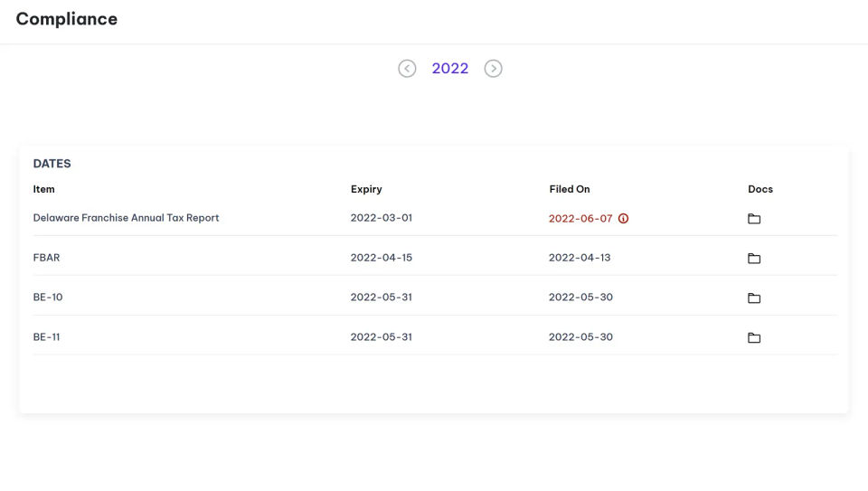The width and height of the screenshot is (868, 491).
Task: Select the 2022 year label
Action: pos(450,69)
